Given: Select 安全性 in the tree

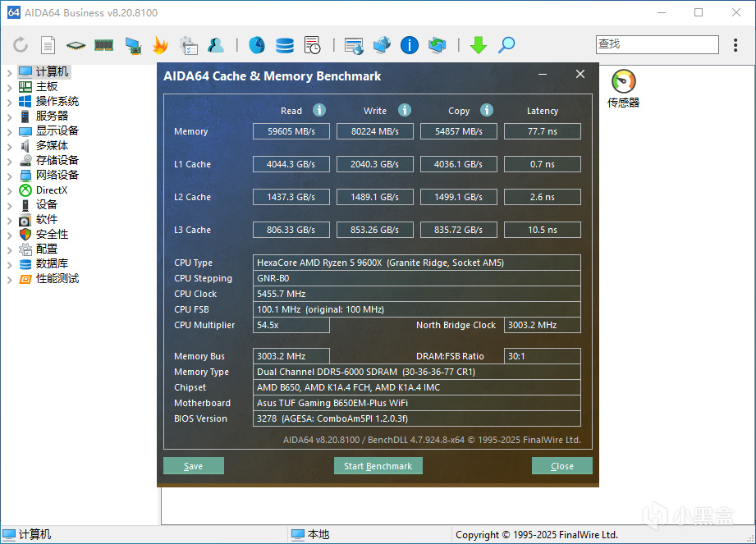Looking at the screenshot, I should 52,234.
